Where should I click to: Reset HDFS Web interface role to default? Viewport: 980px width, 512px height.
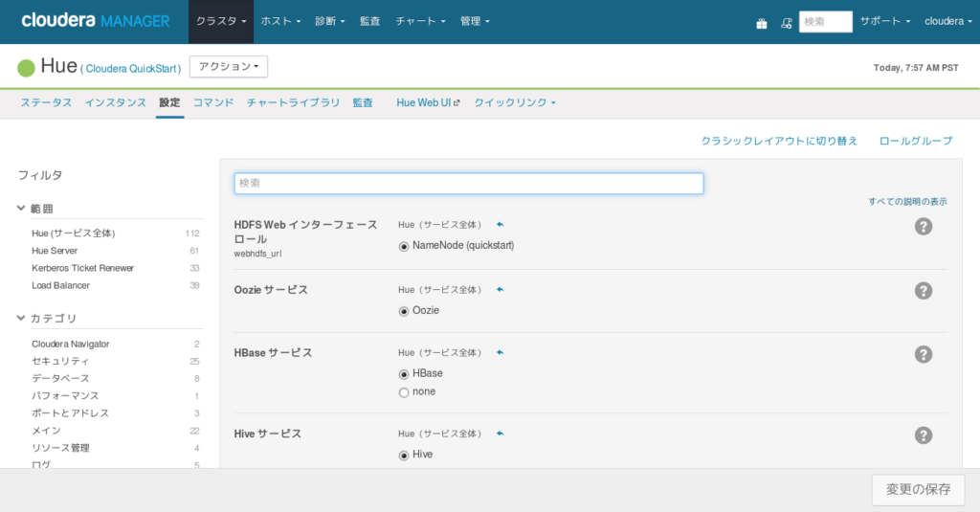500,225
